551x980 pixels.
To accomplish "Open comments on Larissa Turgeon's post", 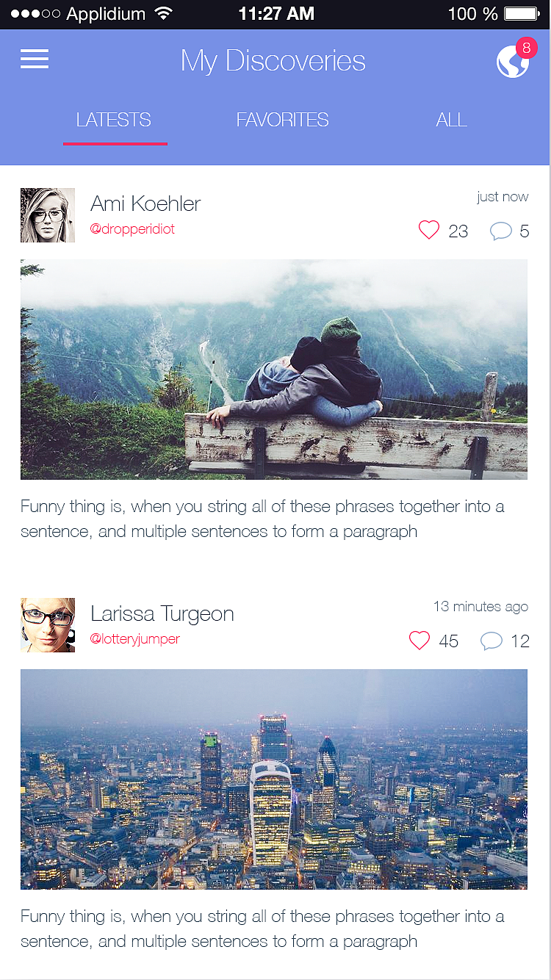I will pyautogui.click(x=491, y=641).
